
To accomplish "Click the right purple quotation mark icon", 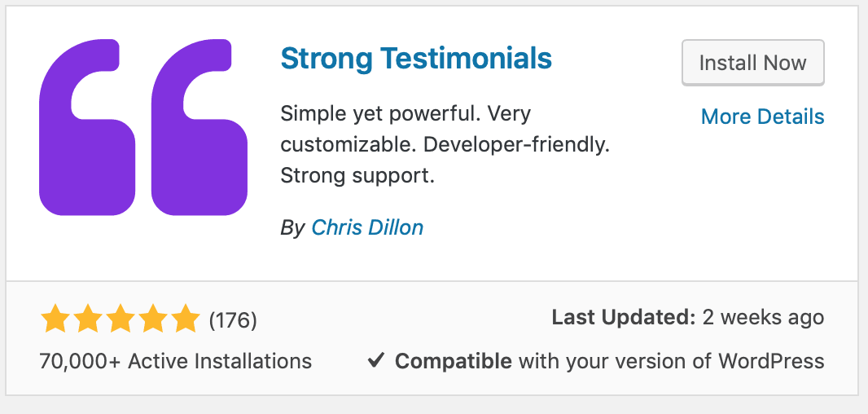I will [199, 127].
